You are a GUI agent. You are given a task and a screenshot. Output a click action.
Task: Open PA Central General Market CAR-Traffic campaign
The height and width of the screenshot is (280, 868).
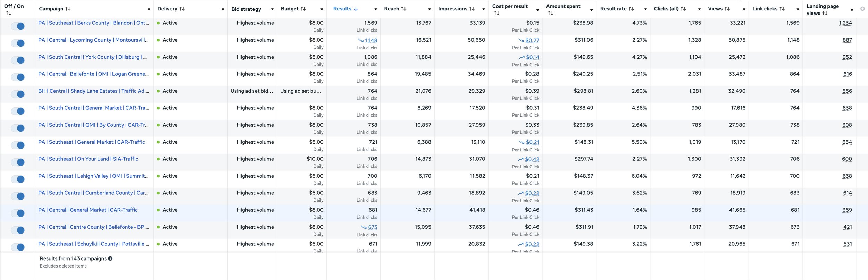click(88, 210)
